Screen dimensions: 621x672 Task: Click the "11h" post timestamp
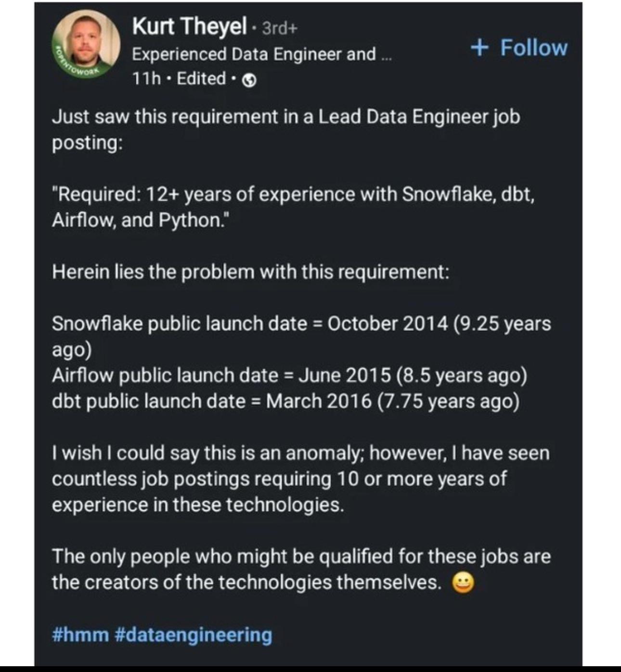tap(146, 78)
